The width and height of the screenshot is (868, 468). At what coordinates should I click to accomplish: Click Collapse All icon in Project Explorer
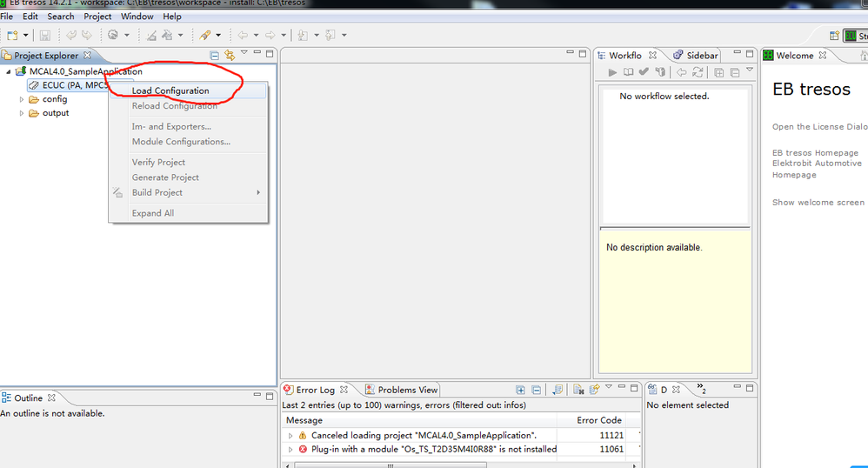[x=214, y=55]
